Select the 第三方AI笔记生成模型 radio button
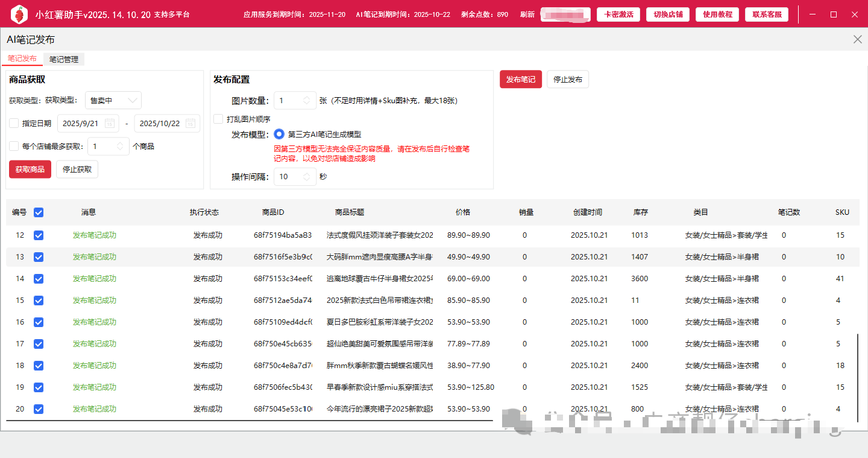 point(279,135)
